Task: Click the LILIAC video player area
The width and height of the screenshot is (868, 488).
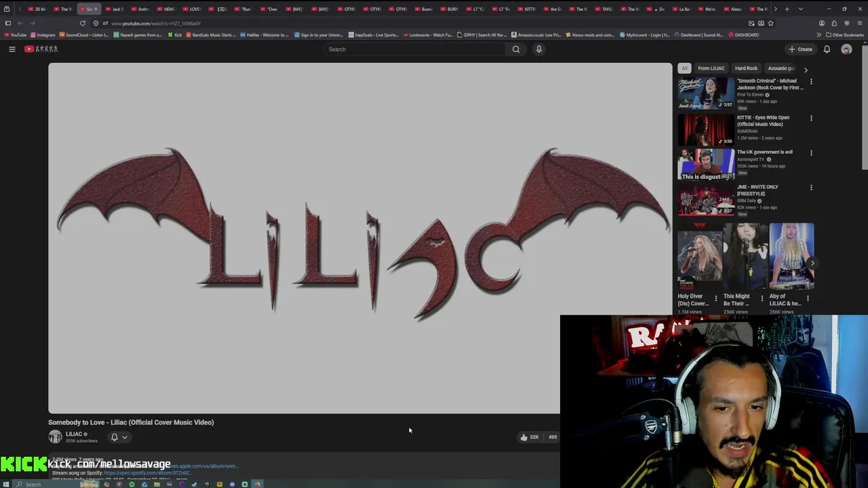Action: pyautogui.click(x=360, y=238)
